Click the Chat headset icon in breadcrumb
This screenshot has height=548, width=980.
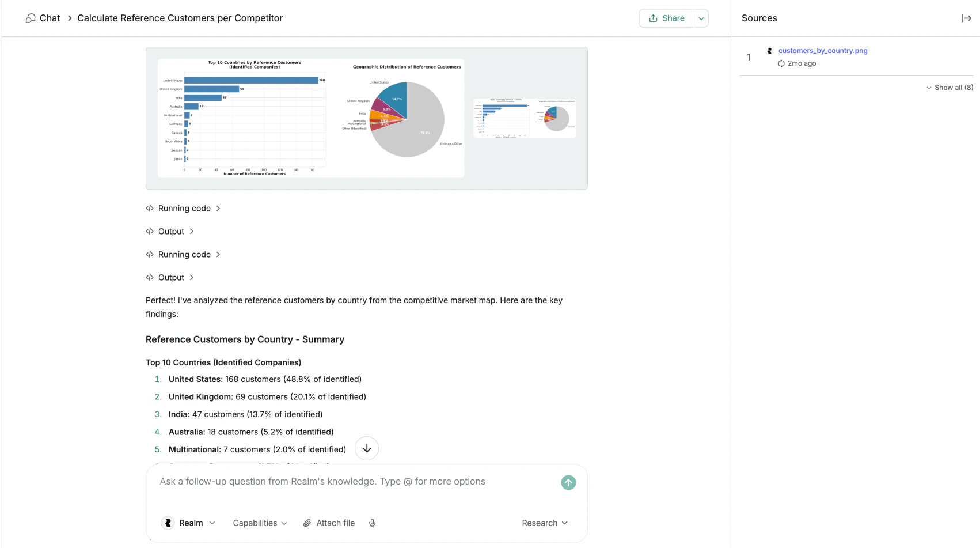[31, 18]
